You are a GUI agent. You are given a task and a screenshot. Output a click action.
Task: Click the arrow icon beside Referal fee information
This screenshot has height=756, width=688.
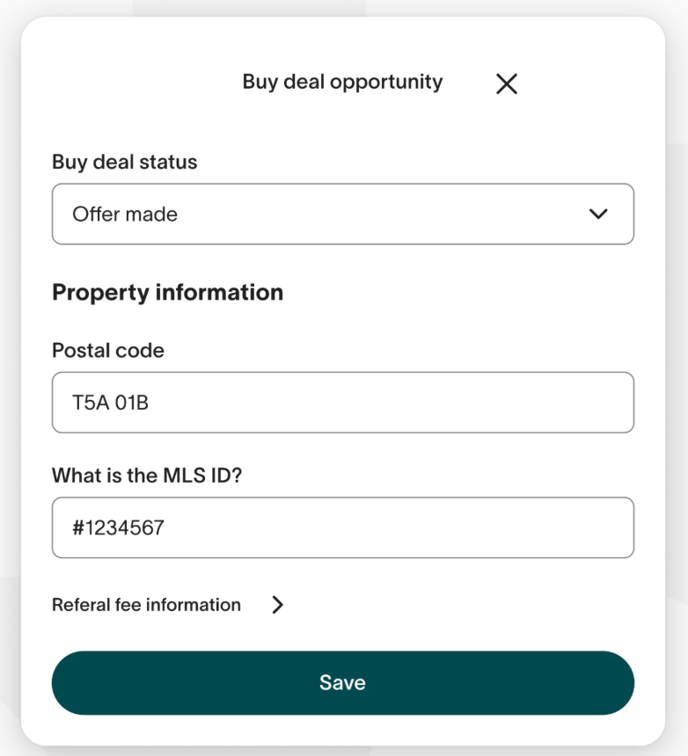coord(278,605)
